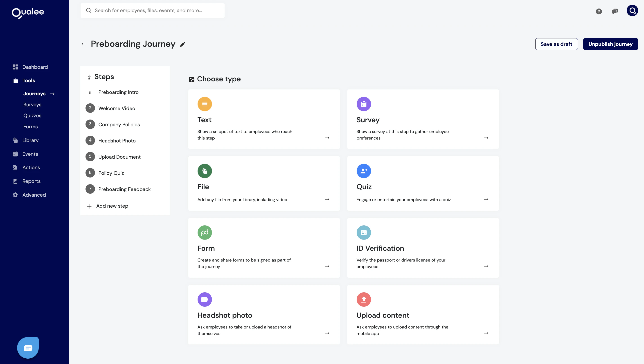Click Add new step
Viewport: 644px width, 364px height.
112,206
